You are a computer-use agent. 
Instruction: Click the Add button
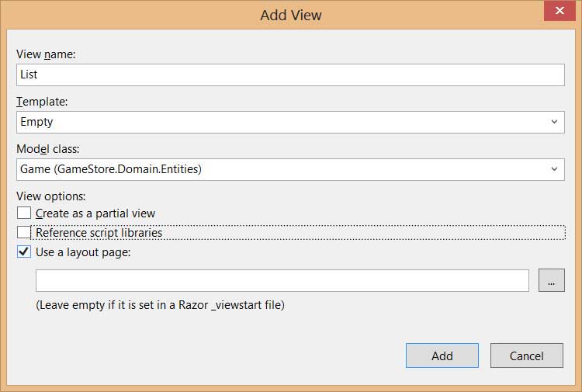pyautogui.click(x=442, y=356)
